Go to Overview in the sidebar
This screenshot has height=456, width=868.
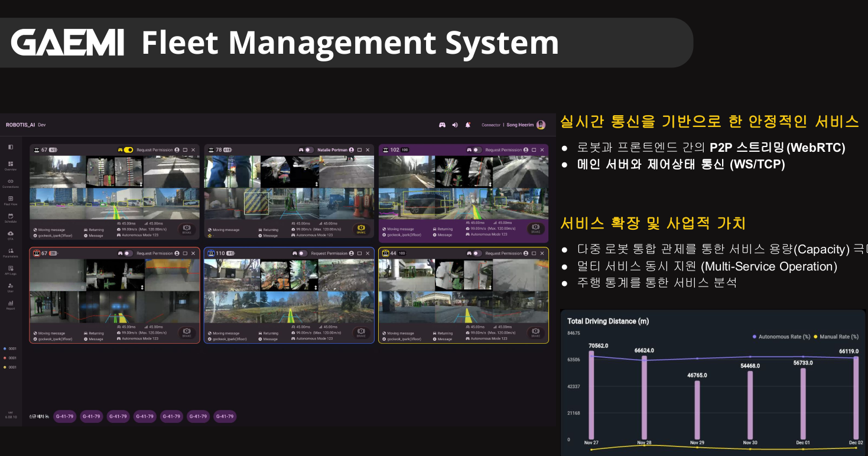(11, 166)
